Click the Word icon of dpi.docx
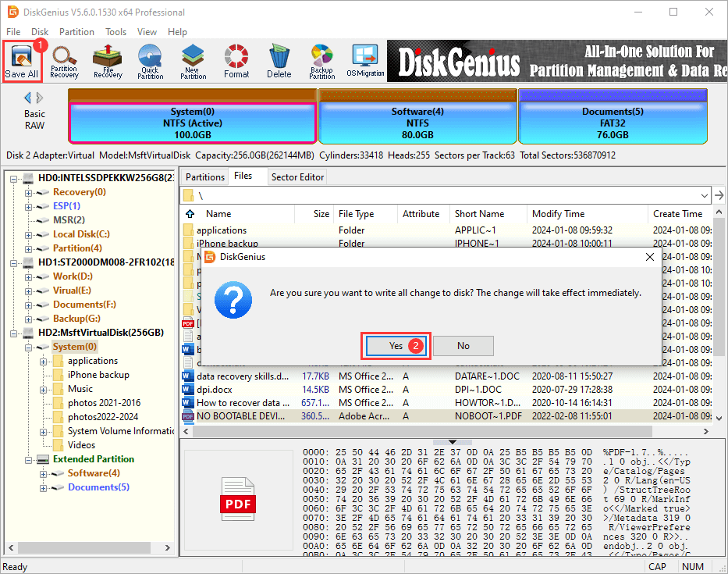The image size is (728, 574). (187, 390)
